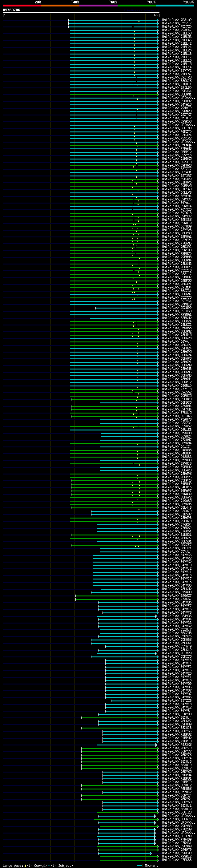Open hit UniRef100_Q4W1E8

177,430
